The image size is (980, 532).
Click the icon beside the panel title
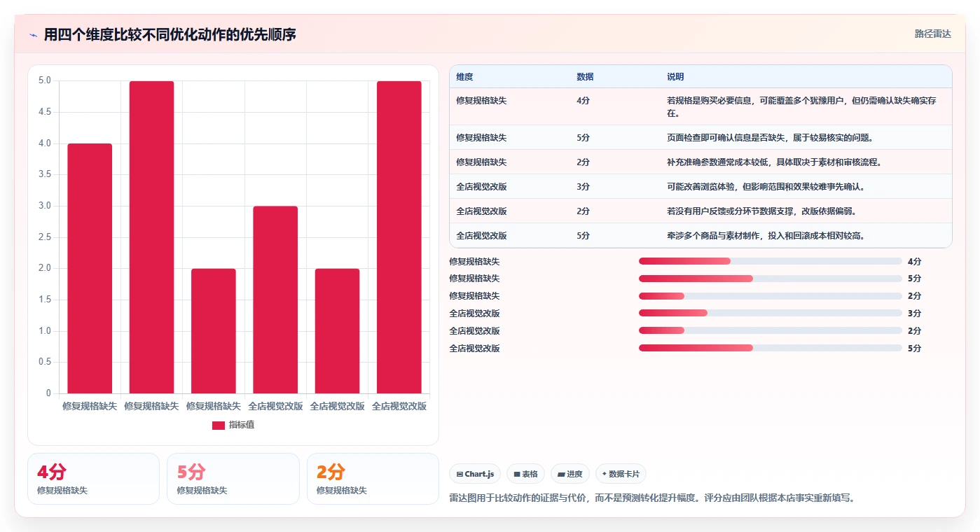34,35
